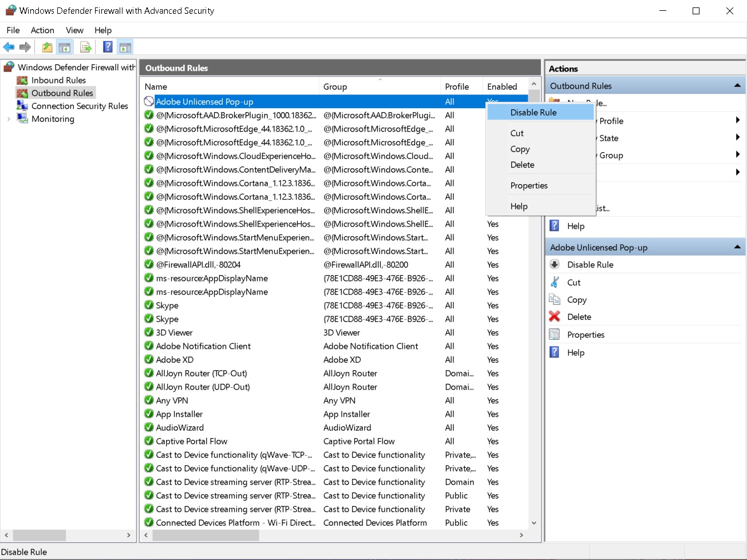
Task: Click the red Delete icon in Actions pane
Action: 555,317
